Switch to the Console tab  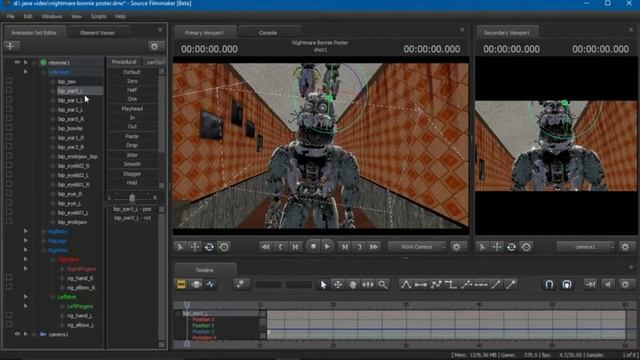(x=268, y=33)
